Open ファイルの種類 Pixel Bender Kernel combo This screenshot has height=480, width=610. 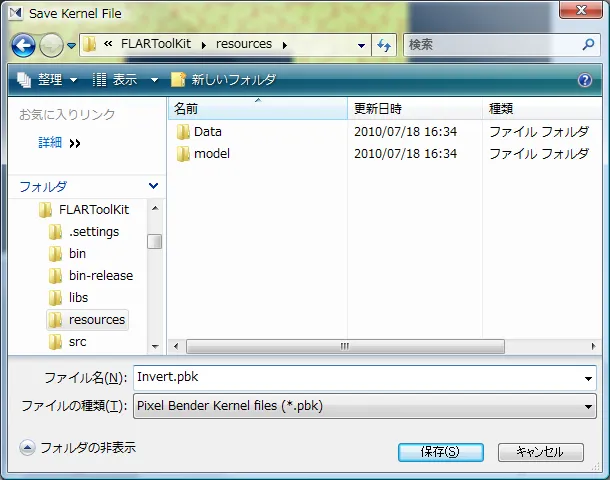click(x=365, y=406)
